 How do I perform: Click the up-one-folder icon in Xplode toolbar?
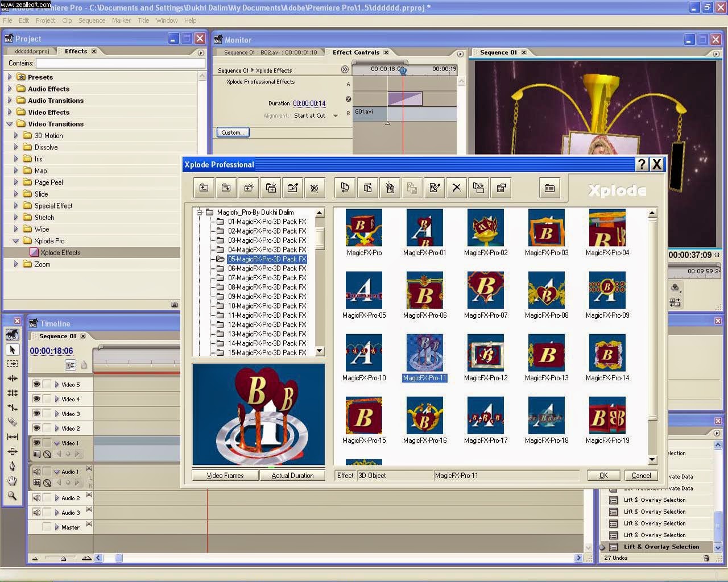(x=204, y=188)
